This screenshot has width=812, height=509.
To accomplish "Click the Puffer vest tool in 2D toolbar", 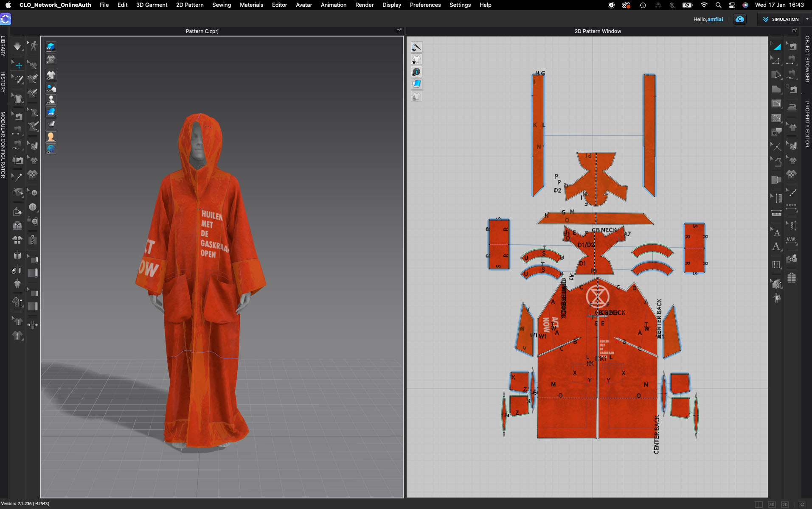I will click(x=792, y=278).
